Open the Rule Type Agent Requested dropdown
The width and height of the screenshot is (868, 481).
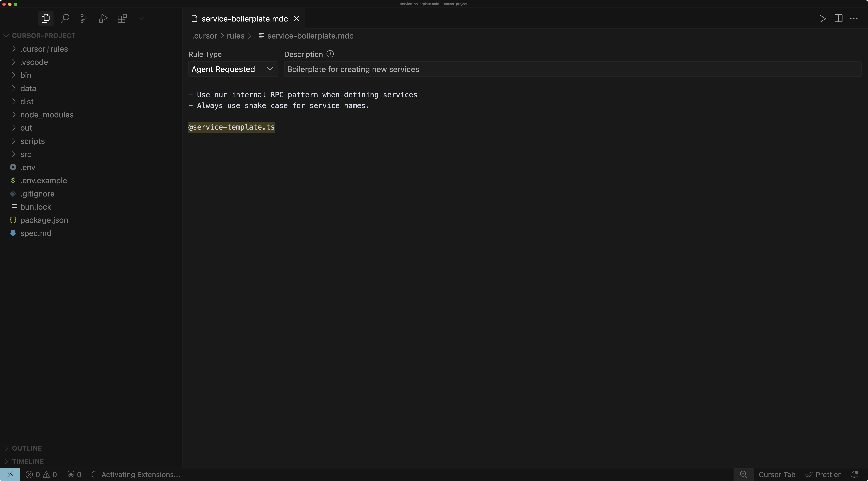pos(232,69)
